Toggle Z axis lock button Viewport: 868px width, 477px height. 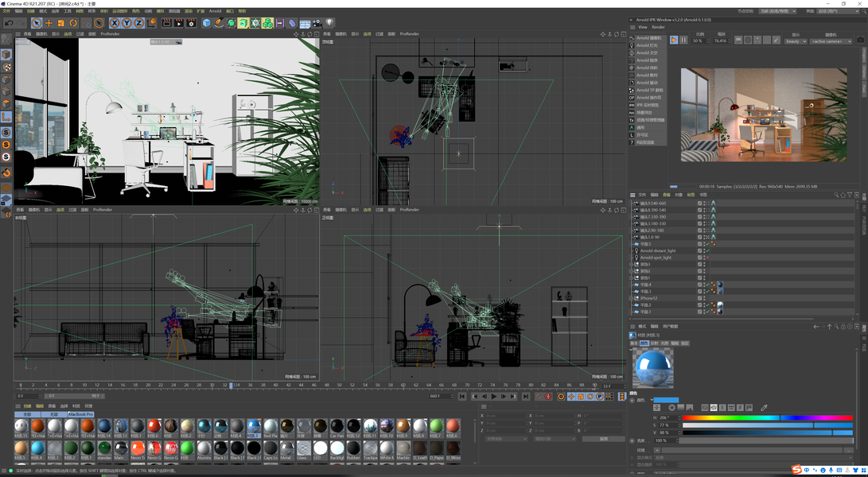(x=138, y=23)
